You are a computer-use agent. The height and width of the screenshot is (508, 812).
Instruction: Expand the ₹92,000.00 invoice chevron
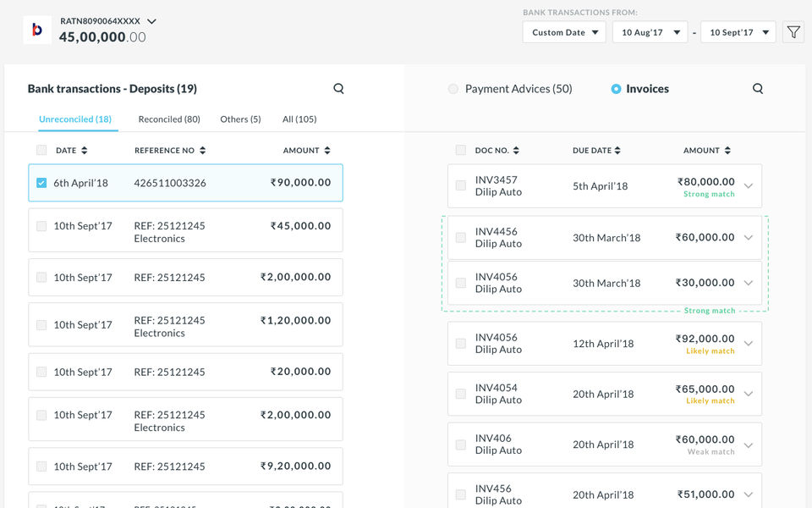point(749,343)
